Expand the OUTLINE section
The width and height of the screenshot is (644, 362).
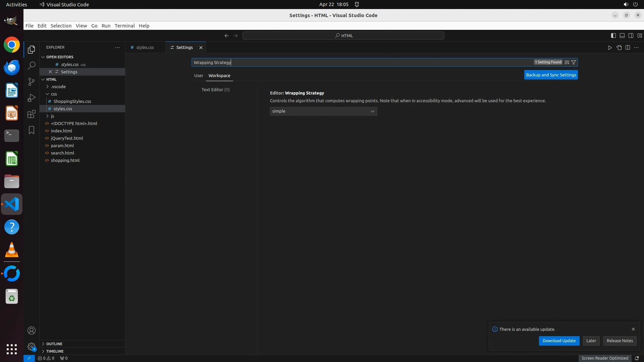click(x=54, y=344)
